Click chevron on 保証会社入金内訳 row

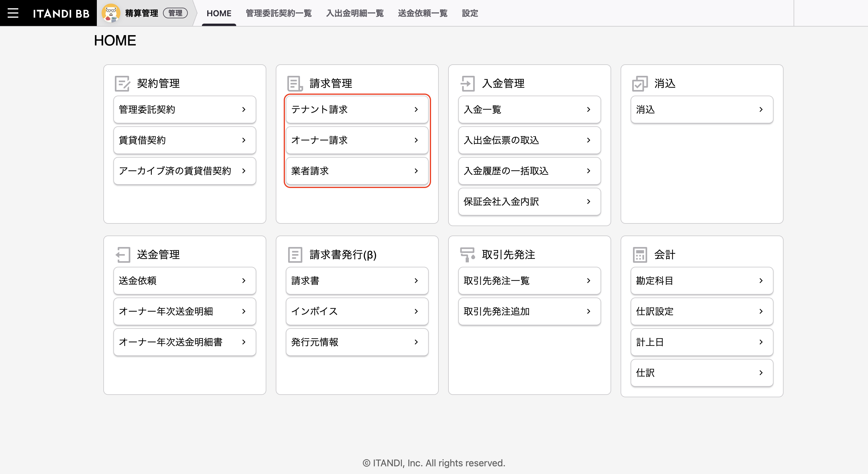click(588, 202)
